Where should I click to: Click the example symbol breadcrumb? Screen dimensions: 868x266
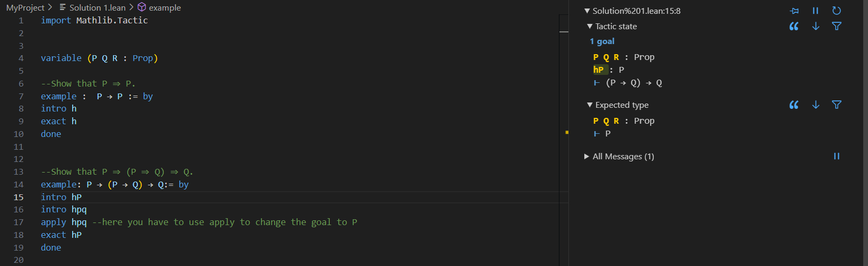164,7
